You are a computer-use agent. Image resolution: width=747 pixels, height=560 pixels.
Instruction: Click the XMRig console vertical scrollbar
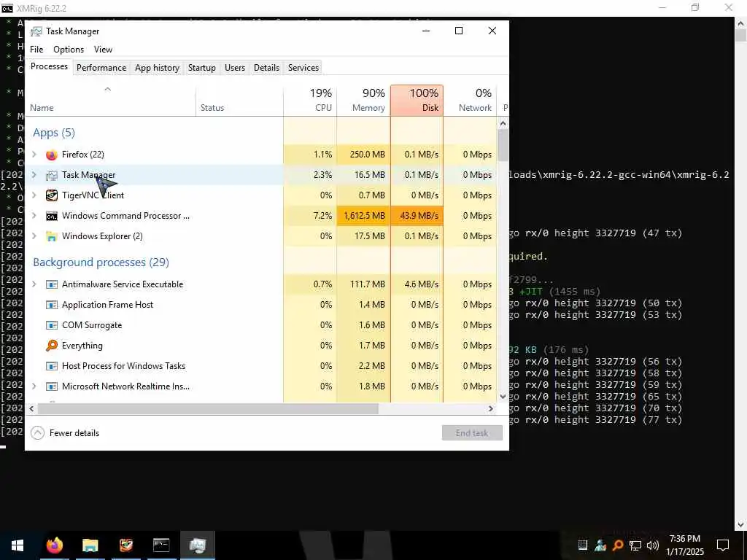(x=741, y=36)
